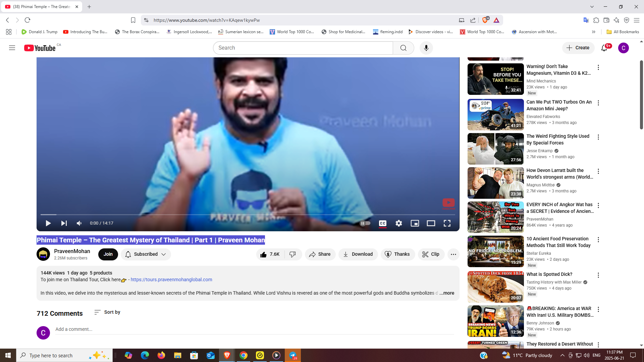Click the search magnifier button
The image size is (644, 362).
(x=403, y=48)
